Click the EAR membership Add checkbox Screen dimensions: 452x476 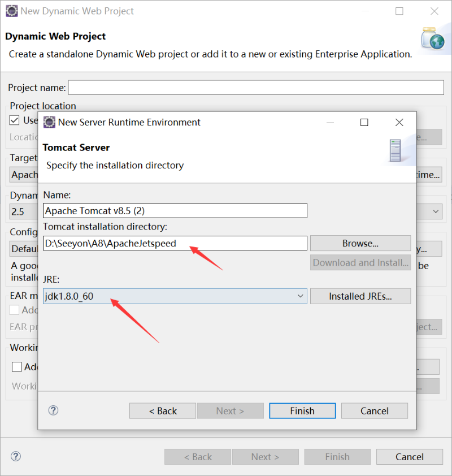pos(15,310)
